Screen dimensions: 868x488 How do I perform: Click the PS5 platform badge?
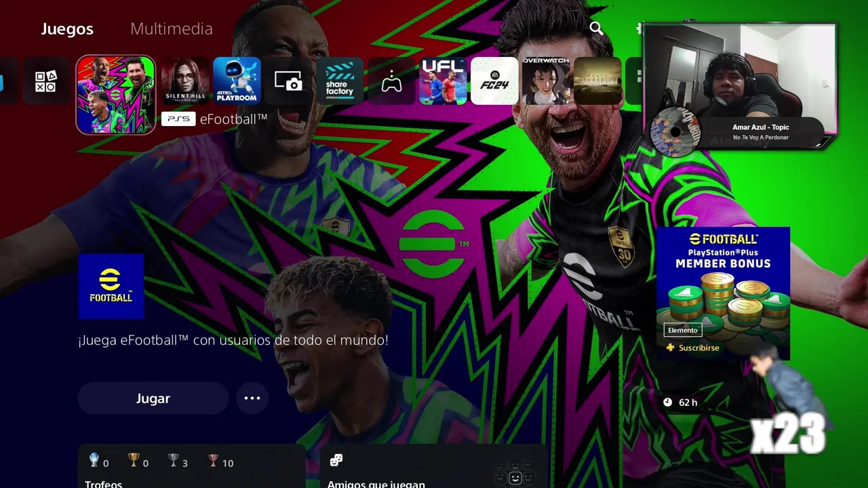(x=178, y=119)
